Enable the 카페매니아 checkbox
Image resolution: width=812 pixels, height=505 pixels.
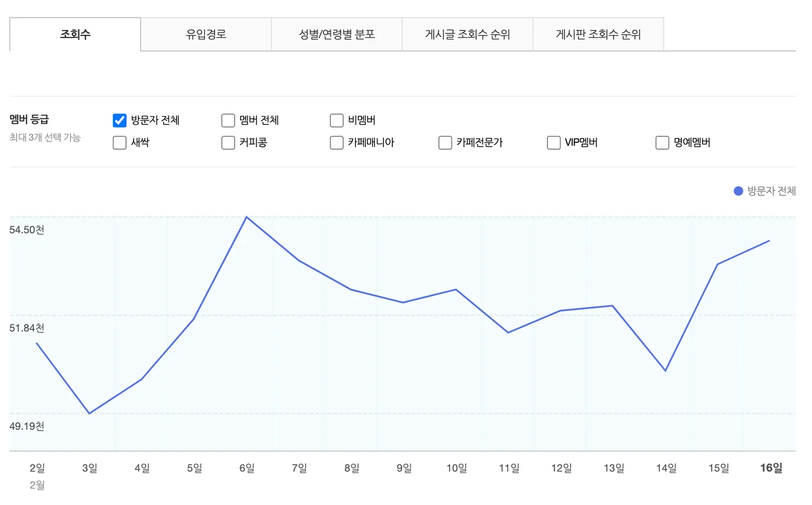pos(337,142)
